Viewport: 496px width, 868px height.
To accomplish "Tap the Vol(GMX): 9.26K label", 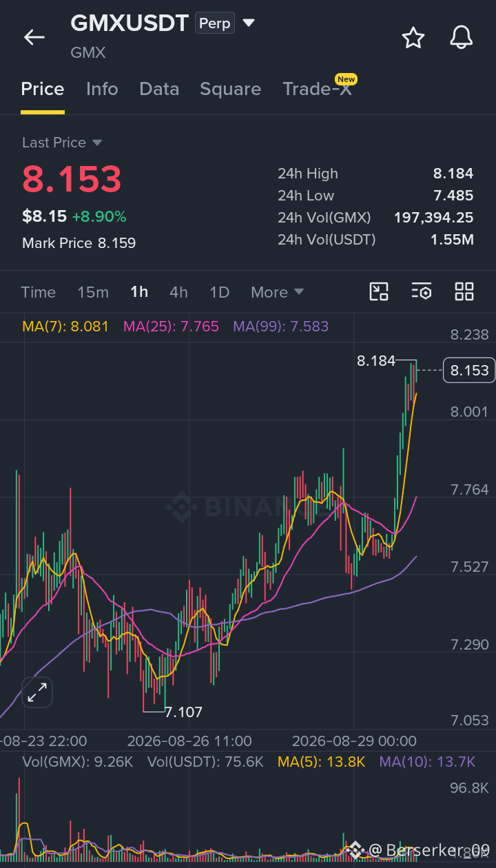I will (x=77, y=761).
